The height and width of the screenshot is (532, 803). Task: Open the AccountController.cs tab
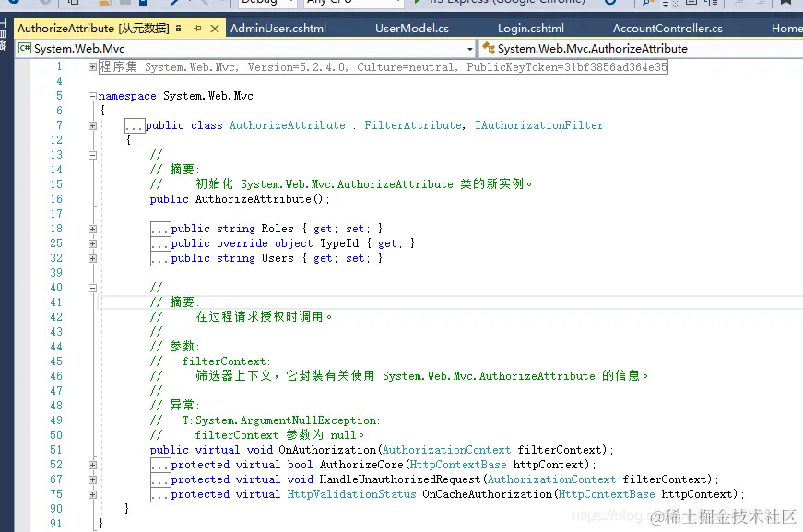tap(667, 29)
